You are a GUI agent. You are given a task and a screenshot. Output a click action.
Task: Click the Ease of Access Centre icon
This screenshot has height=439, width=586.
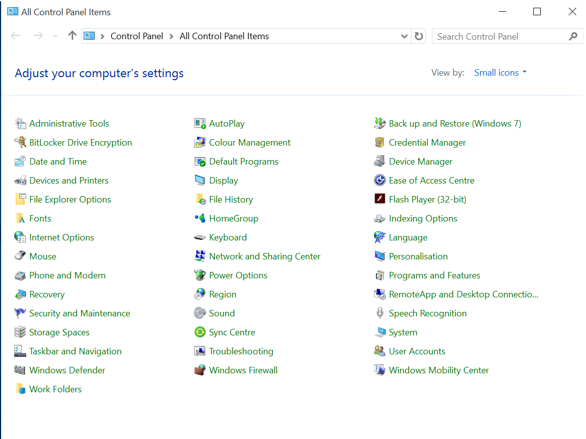[380, 180]
